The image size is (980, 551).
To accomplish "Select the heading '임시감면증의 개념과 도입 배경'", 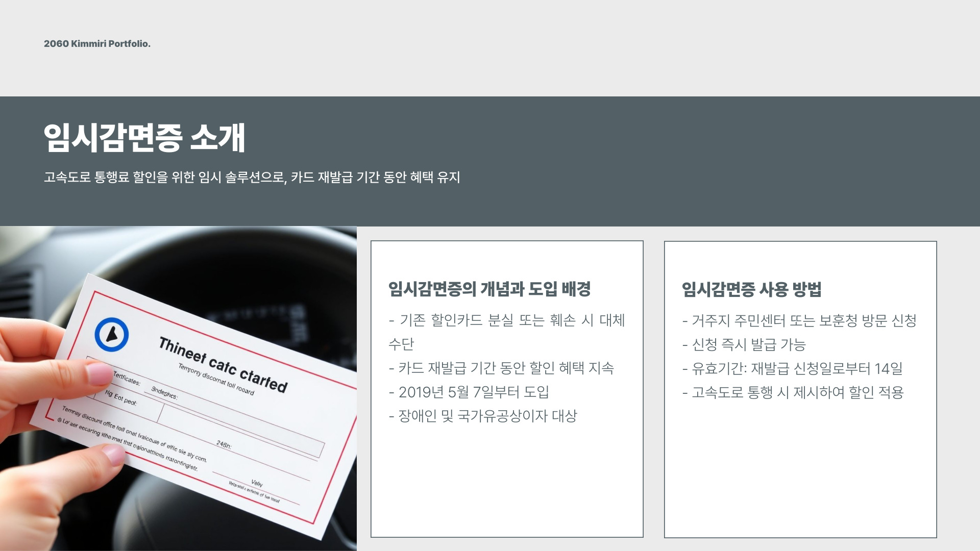I will pos(489,289).
